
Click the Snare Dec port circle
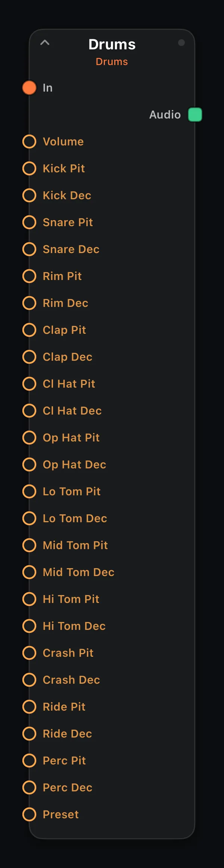[29, 249]
